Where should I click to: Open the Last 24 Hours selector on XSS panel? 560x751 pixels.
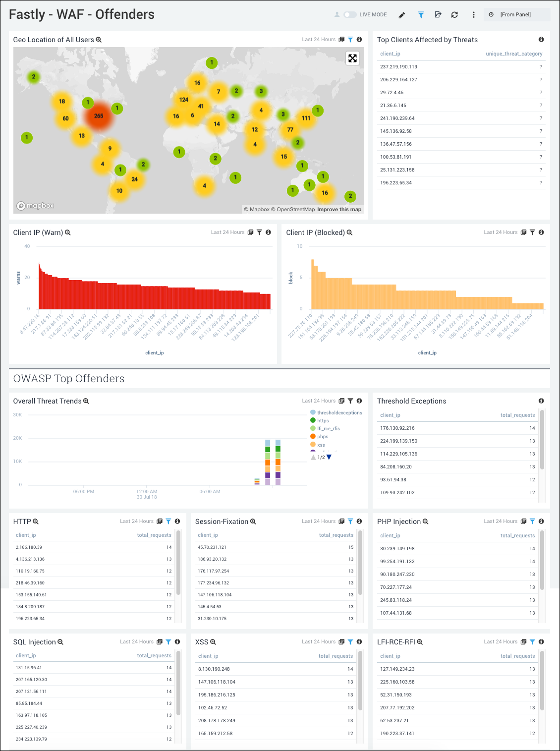(x=319, y=641)
